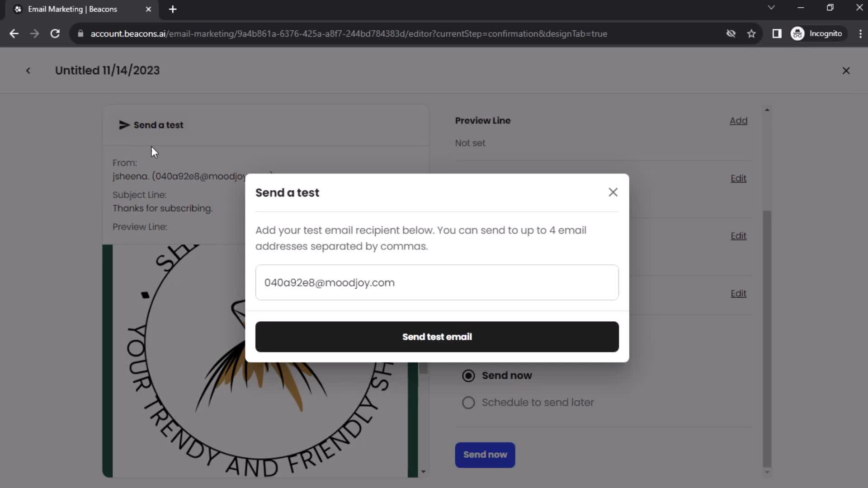Click the back arrow navigation icon
Screen dimensions: 868x488
[x=28, y=70]
